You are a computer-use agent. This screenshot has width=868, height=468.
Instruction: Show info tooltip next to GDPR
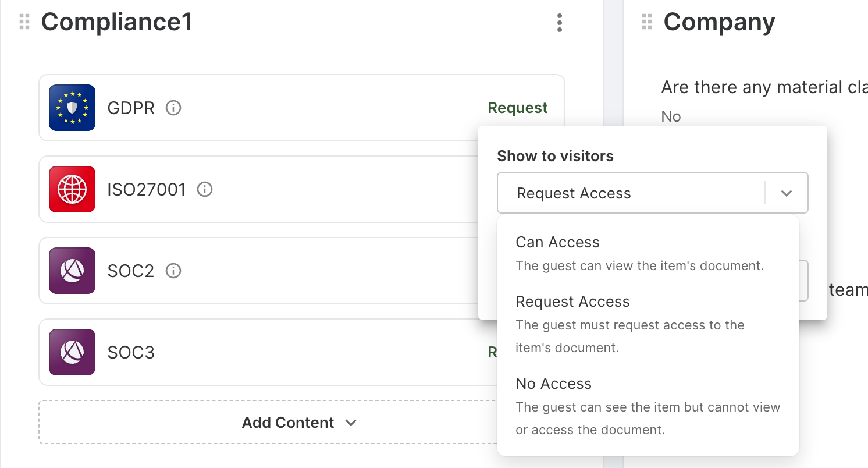click(173, 108)
